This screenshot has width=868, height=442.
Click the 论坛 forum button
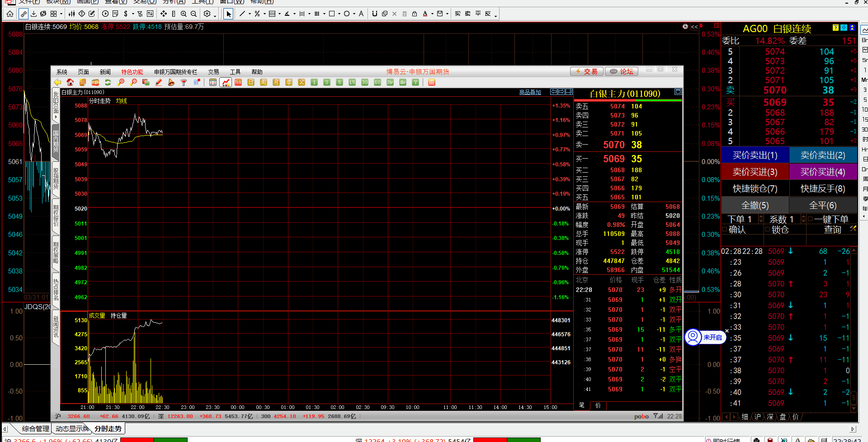click(621, 71)
